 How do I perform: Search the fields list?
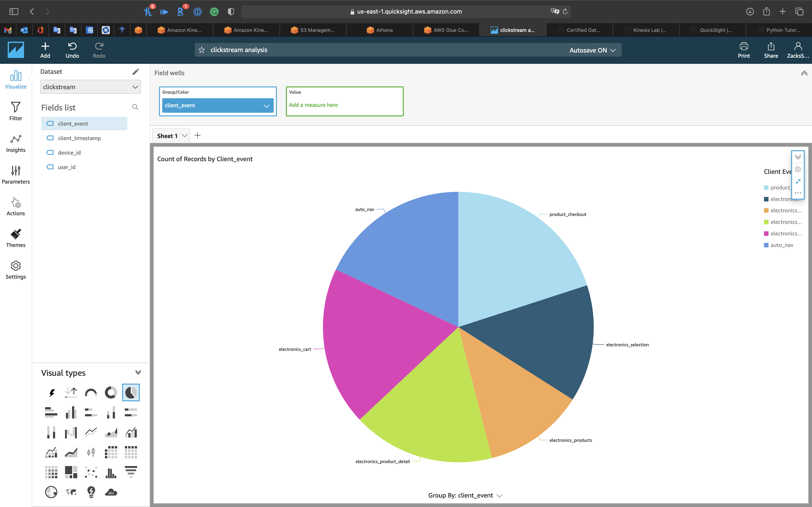click(135, 107)
